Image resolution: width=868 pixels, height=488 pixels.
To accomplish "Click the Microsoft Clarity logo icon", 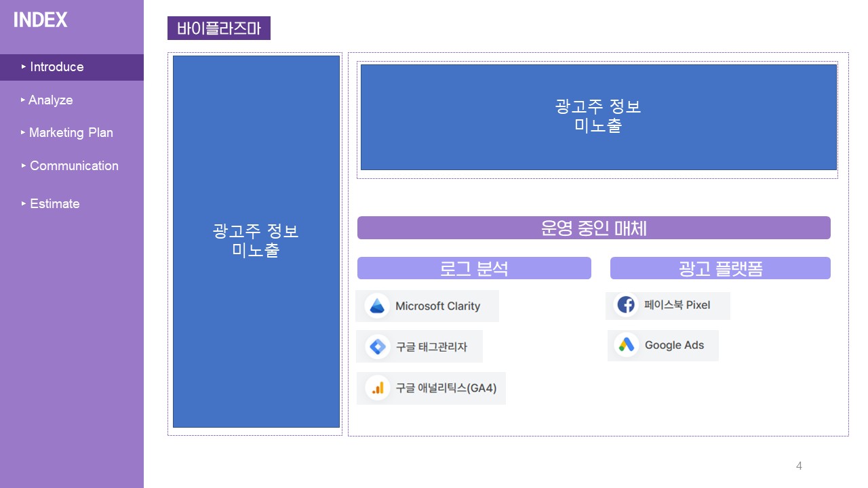I will click(377, 306).
